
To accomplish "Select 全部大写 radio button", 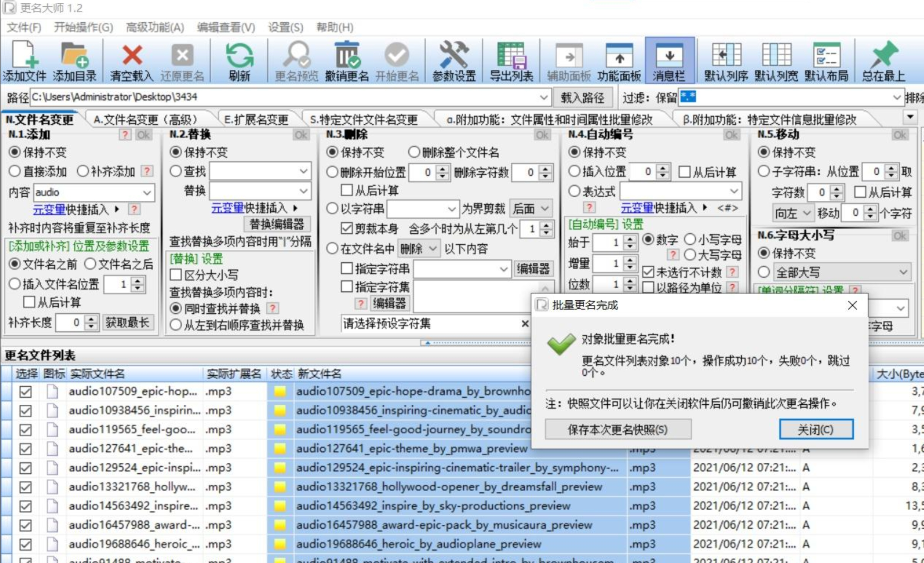I will tap(763, 272).
